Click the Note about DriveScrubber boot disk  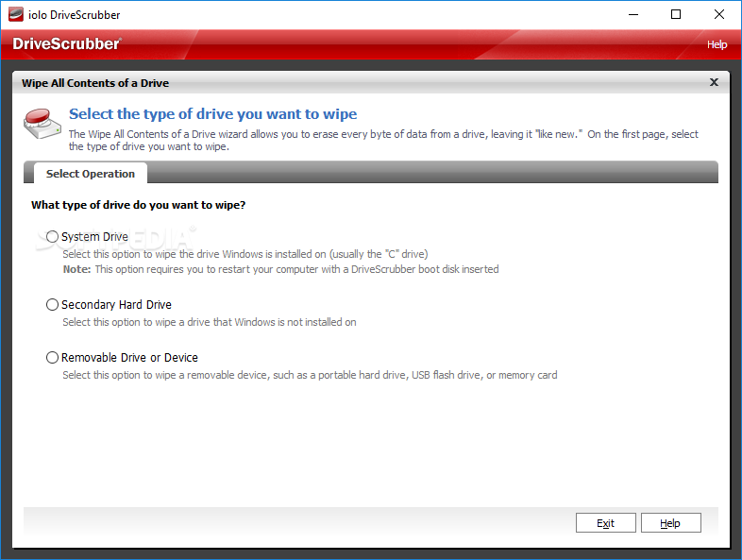coord(280,269)
